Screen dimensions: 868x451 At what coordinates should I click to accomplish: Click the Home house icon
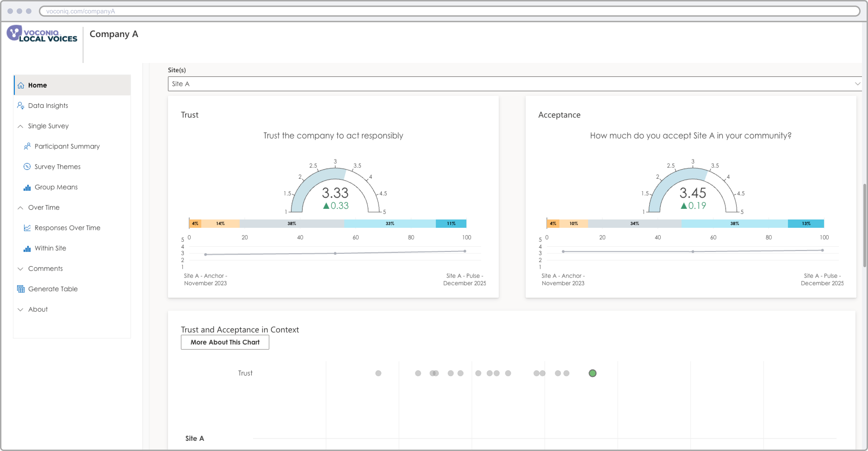coord(21,85)
